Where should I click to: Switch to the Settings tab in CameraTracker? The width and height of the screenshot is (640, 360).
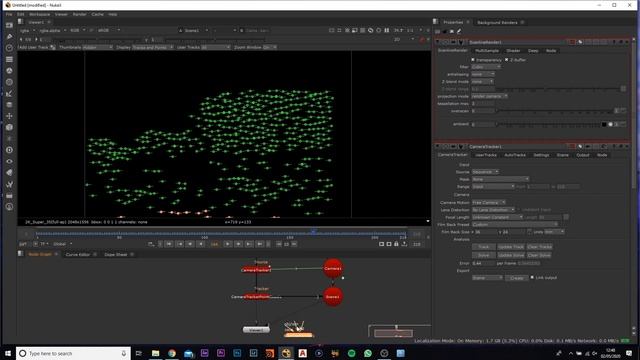tap(541, 155)
